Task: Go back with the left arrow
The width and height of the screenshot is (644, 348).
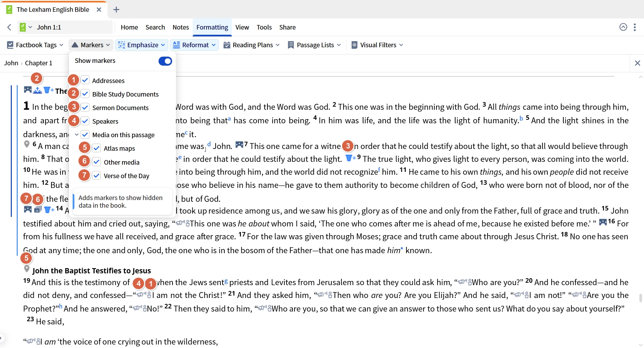Action: click(x=9, y=27)
